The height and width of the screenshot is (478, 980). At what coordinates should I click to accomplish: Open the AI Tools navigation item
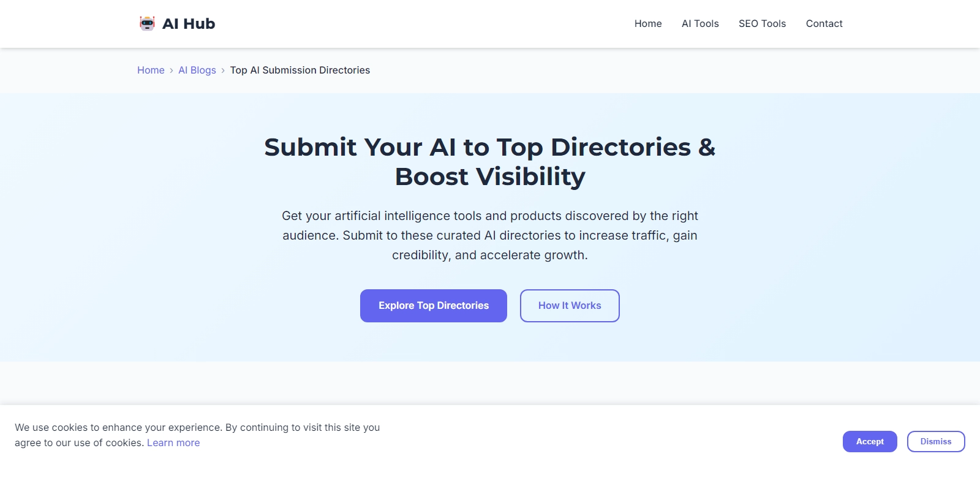[700, 24]
